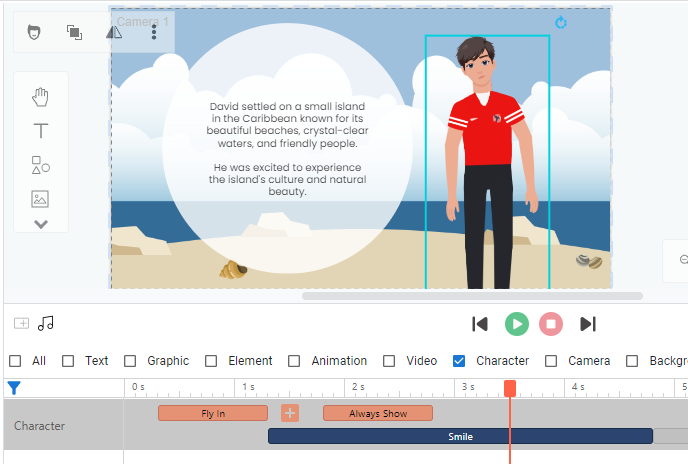Viewport: 688px width, 464px height.
Task: Select the Image insert tool
Action: (41, 199)
